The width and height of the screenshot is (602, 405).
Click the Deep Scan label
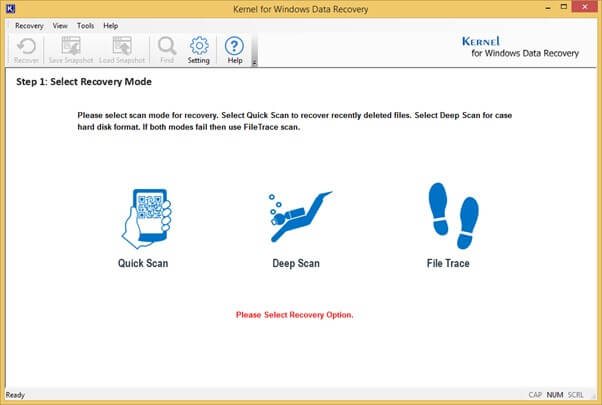coord(296,263)
